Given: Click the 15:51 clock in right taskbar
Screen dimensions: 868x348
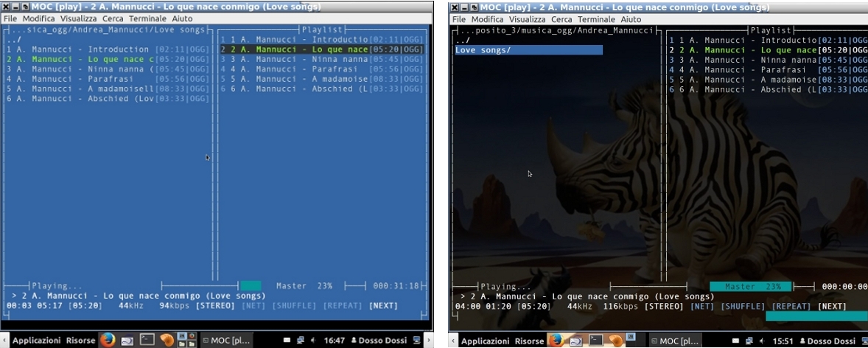Looking at the screenshot, I should pos(783,341).
